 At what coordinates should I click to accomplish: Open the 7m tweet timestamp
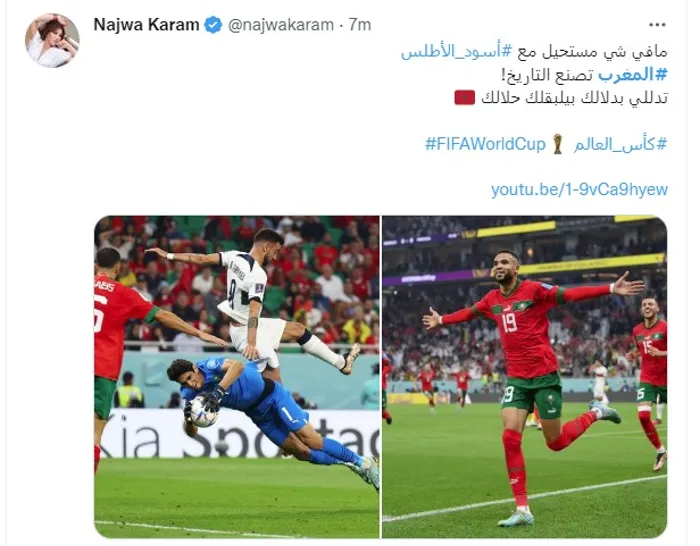coord(360,25)
